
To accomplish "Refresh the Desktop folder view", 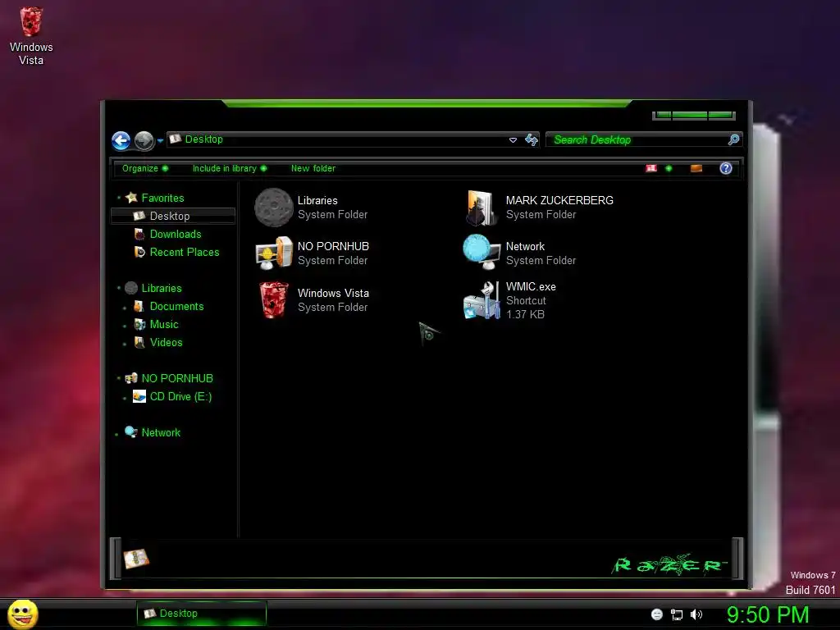I will (531, 139).
